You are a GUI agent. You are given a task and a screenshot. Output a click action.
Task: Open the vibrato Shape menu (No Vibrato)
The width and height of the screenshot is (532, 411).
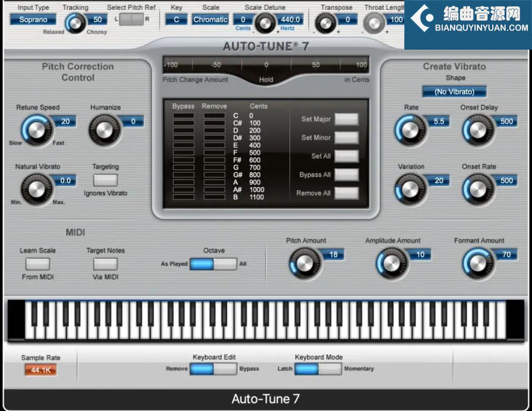454,92
